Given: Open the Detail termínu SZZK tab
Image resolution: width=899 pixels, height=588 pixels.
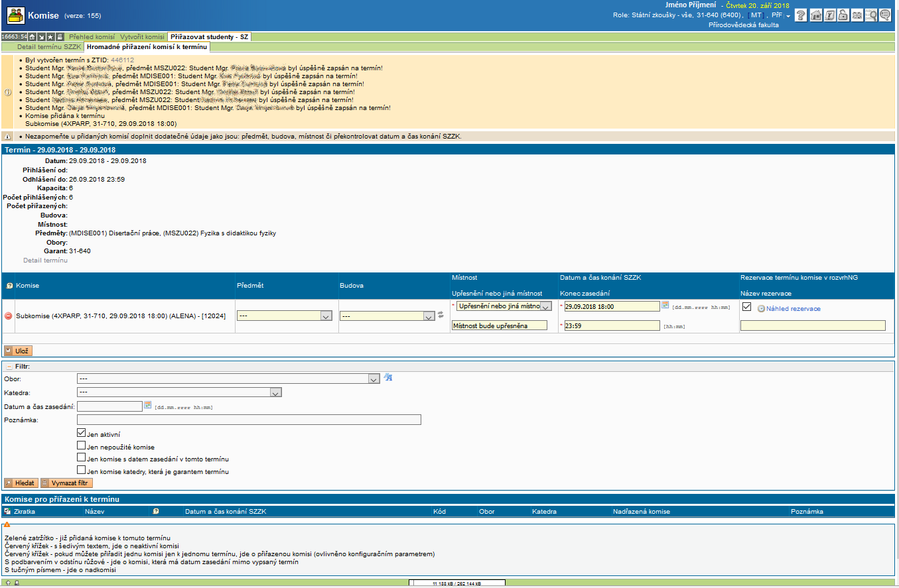Looking at the screenshot, I should tap(49, 47).
